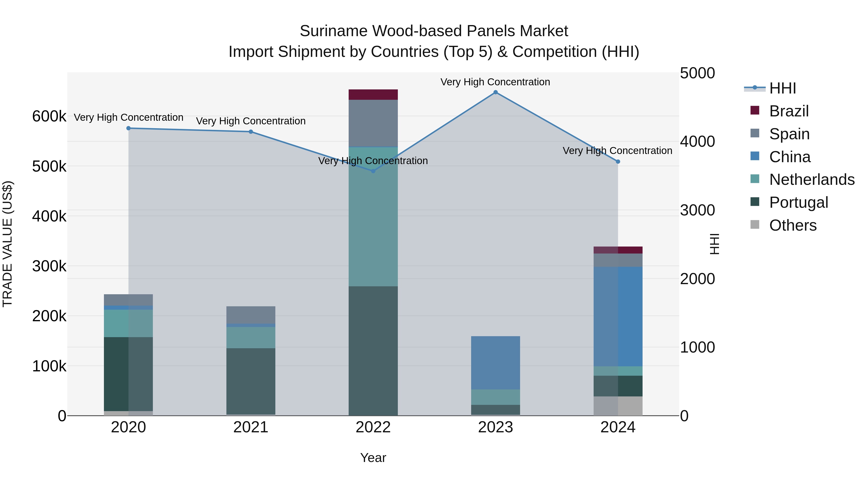Click the Spain gray-blue legend swatch

coord(755,133)
